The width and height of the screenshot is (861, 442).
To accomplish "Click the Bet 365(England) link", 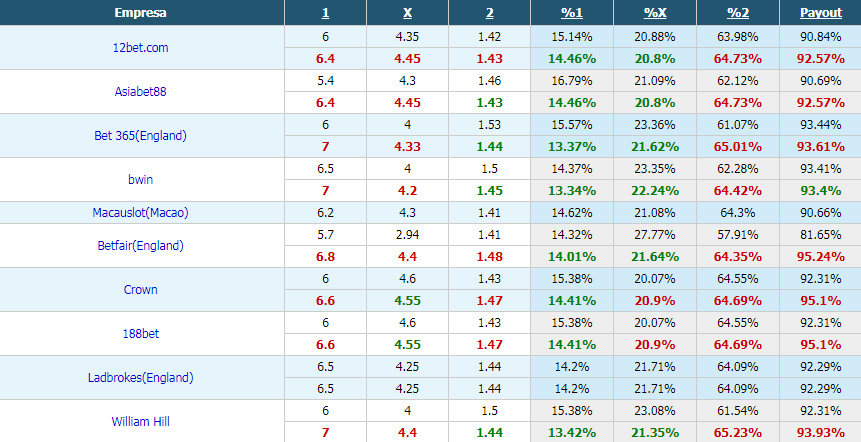I will [141, 136].
